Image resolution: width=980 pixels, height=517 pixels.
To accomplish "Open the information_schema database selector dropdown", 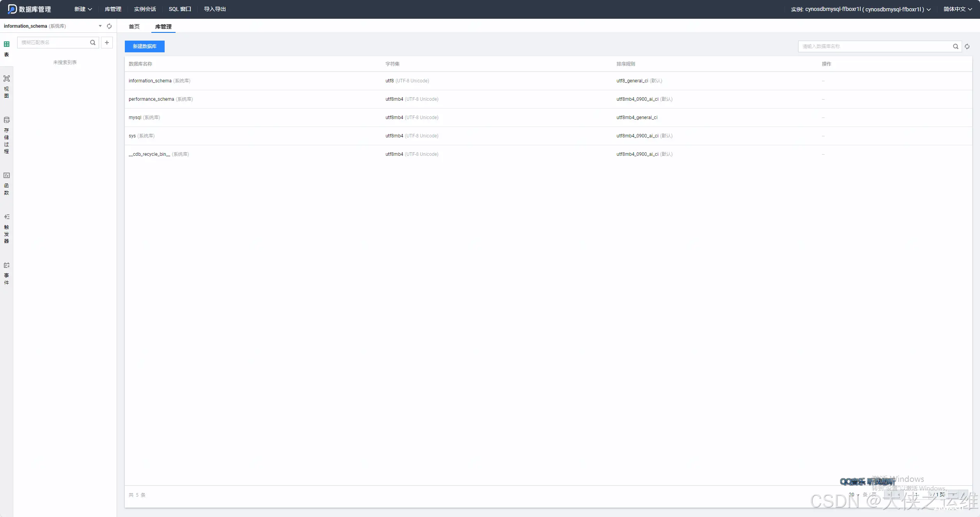I will point(53,26).
